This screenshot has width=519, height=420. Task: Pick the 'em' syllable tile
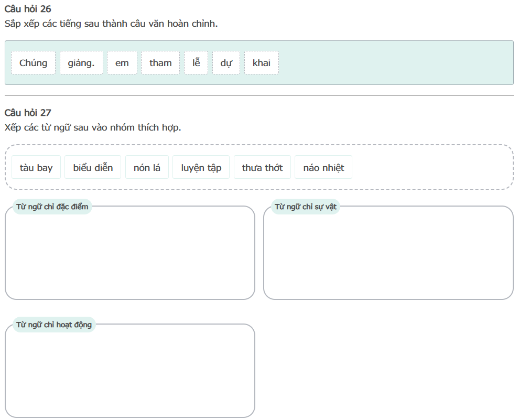(x=122, y=63)
